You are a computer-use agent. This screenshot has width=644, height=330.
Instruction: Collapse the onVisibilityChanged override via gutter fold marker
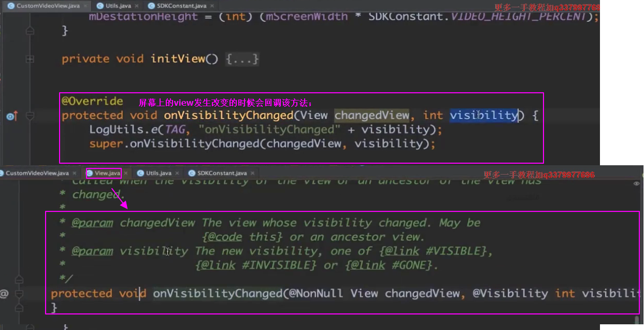point(30,116)
